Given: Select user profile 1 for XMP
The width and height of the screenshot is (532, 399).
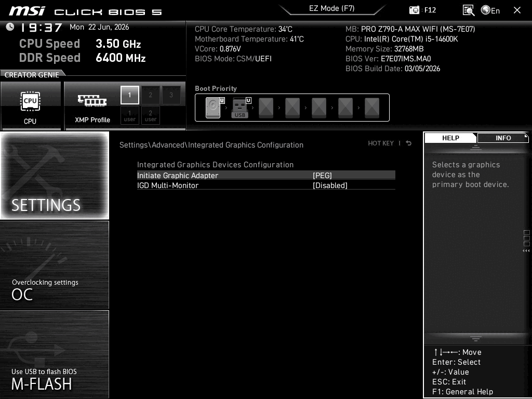Looking at the screenshot, I should [x=129, y=116].
